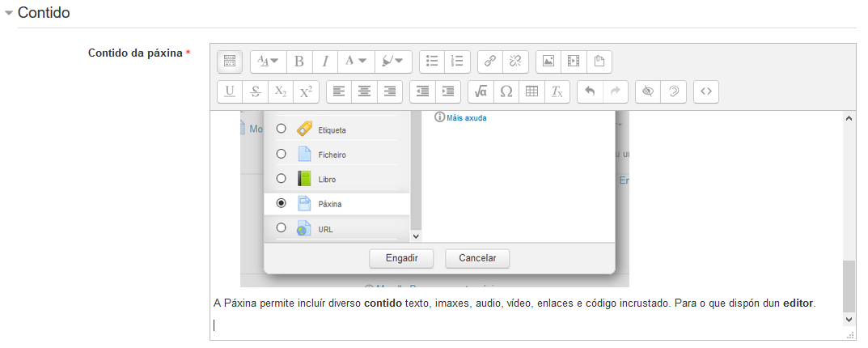The width and height of the screenshot is (868, 348).
Task: Click the editor scrollbar down arrow
Action: (x=849, y=320)
